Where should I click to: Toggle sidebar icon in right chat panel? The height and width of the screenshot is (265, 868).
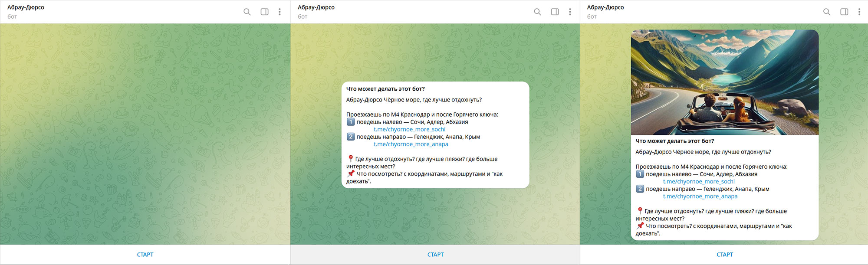844,12
